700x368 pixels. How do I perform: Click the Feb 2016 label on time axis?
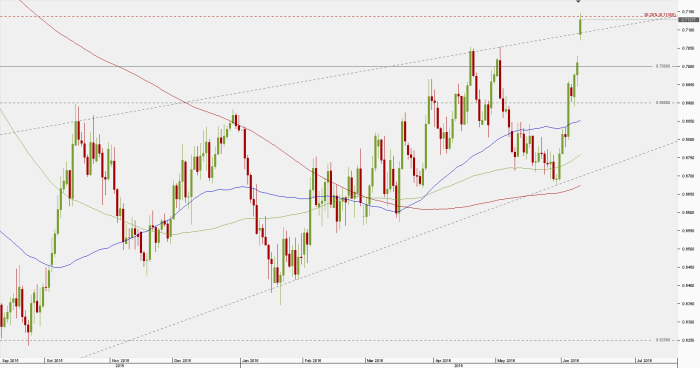point(312,360)
